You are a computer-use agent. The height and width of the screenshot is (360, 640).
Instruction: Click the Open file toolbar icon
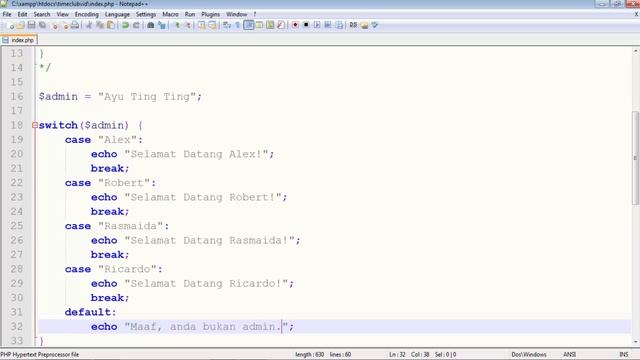point(20,25)
